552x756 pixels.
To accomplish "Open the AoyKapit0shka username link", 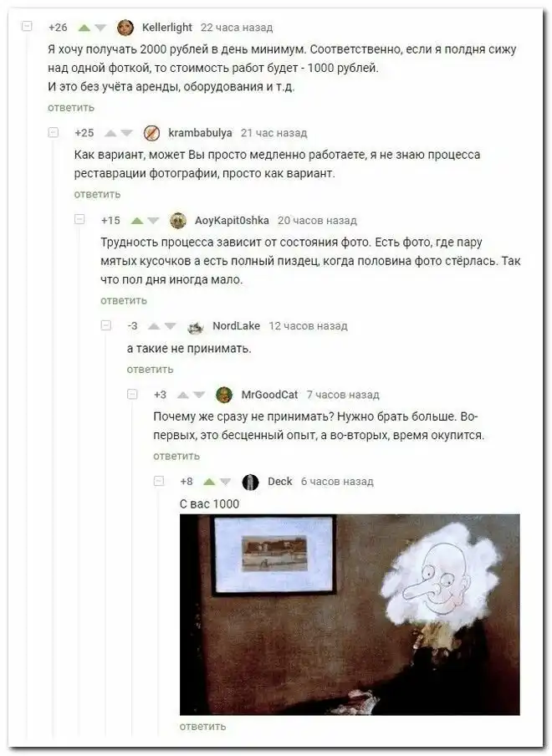I will click(232, 221).
